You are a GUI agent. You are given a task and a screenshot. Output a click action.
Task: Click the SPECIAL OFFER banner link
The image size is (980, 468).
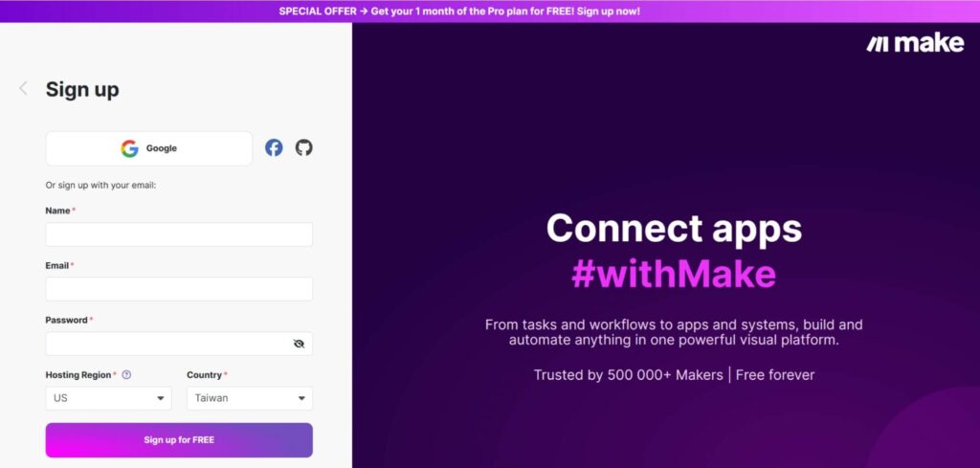459,11
